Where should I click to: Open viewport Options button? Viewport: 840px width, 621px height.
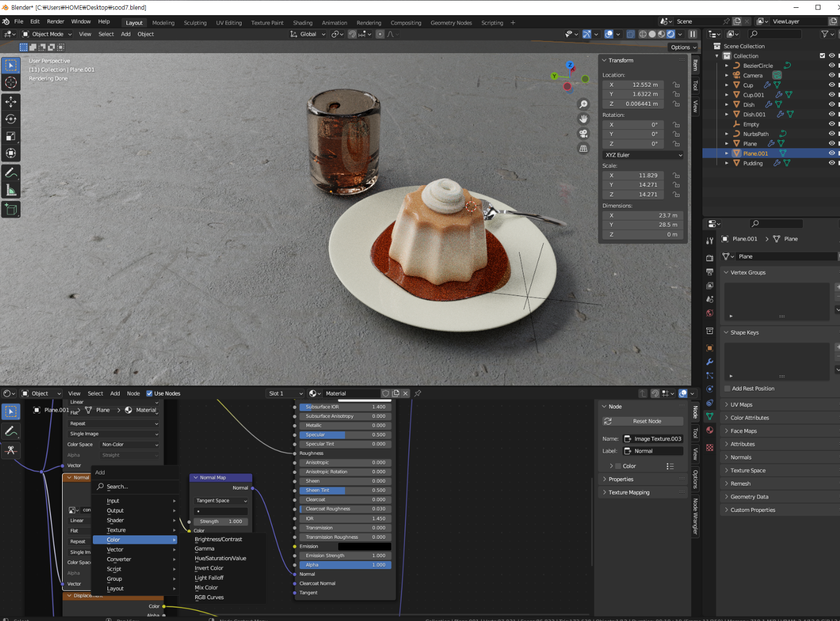682,48
